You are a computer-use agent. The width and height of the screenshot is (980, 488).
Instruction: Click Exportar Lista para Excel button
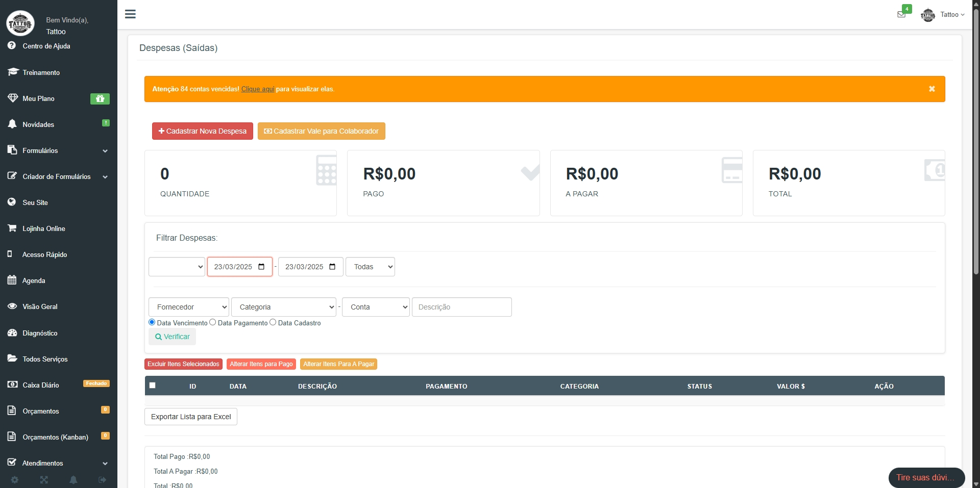click(191, 417)
